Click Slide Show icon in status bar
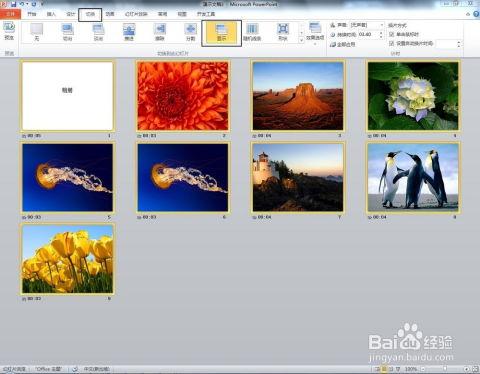This screenshot has width=480, height=374. click(398, 369)
